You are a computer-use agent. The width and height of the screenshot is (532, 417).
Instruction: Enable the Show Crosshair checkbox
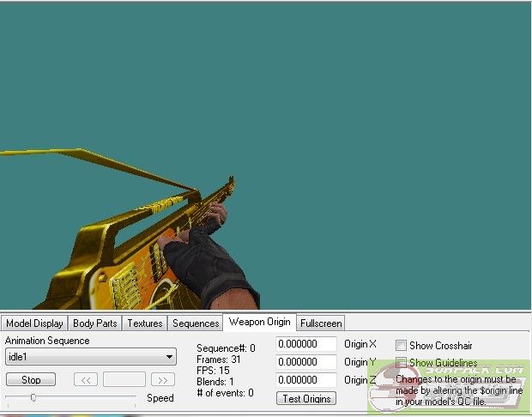401,345
